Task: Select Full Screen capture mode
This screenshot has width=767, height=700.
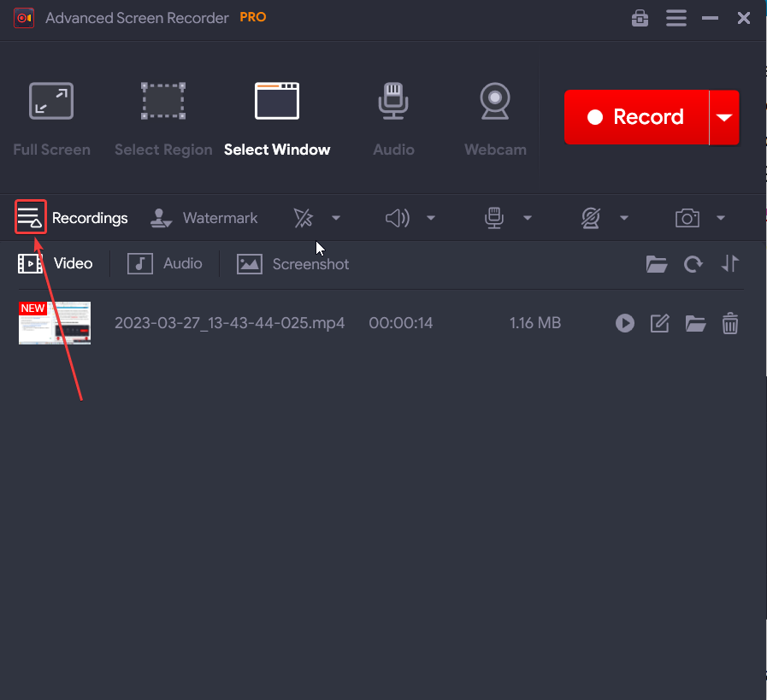Action: (51, 120)
